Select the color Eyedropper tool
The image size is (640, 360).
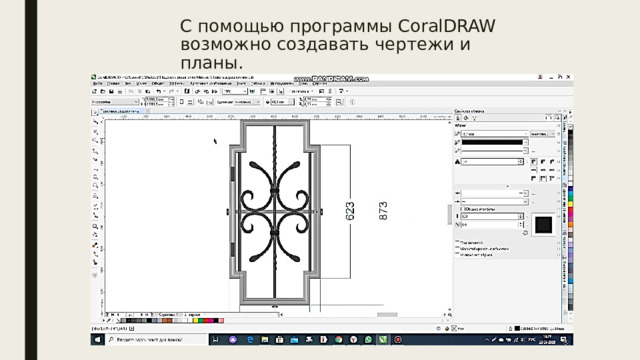pyautogui.click(x=96, y=245)
